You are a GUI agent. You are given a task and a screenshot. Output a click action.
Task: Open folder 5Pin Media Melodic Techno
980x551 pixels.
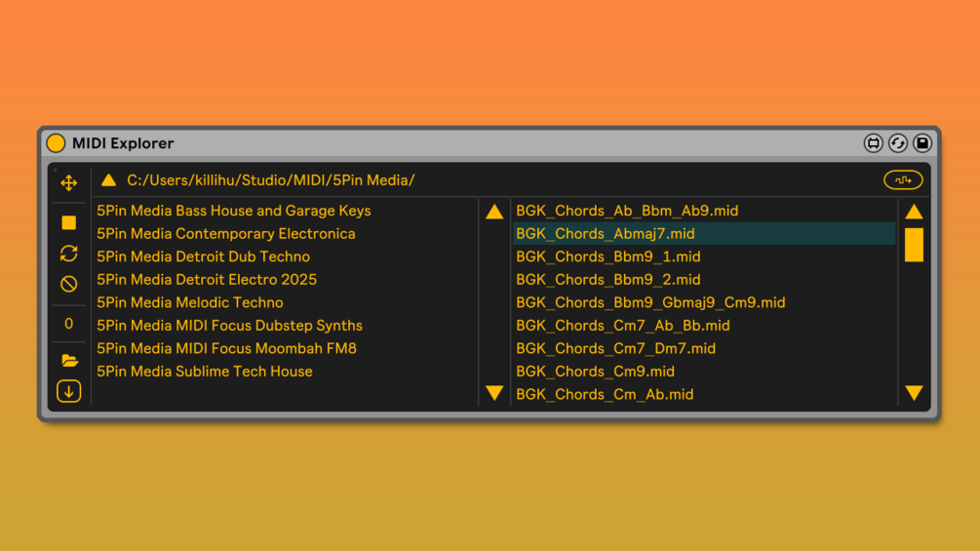189,302
